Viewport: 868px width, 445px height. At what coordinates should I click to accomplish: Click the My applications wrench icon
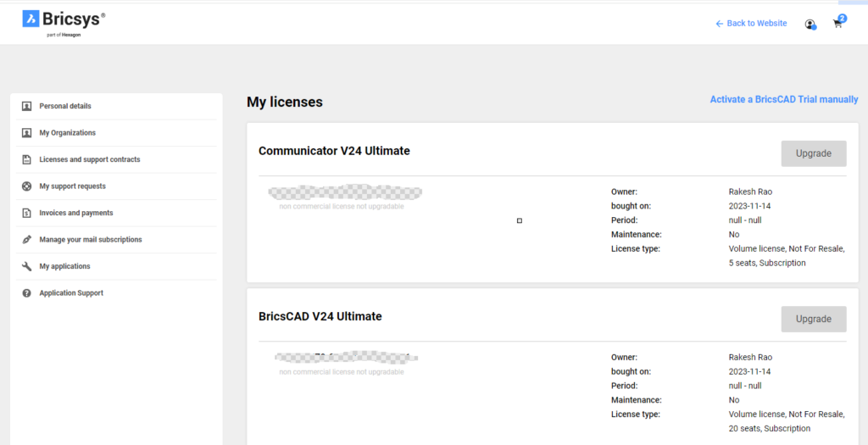tap(26, 266)
